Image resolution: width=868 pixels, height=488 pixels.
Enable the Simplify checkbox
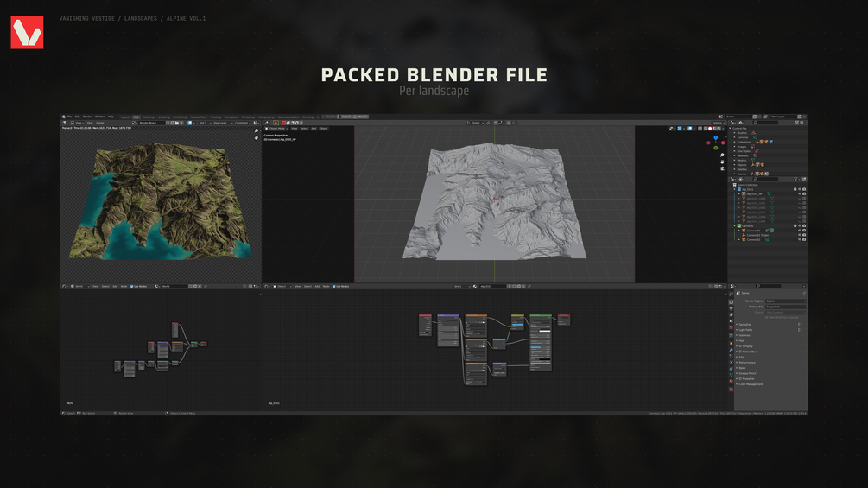[740, 346]
